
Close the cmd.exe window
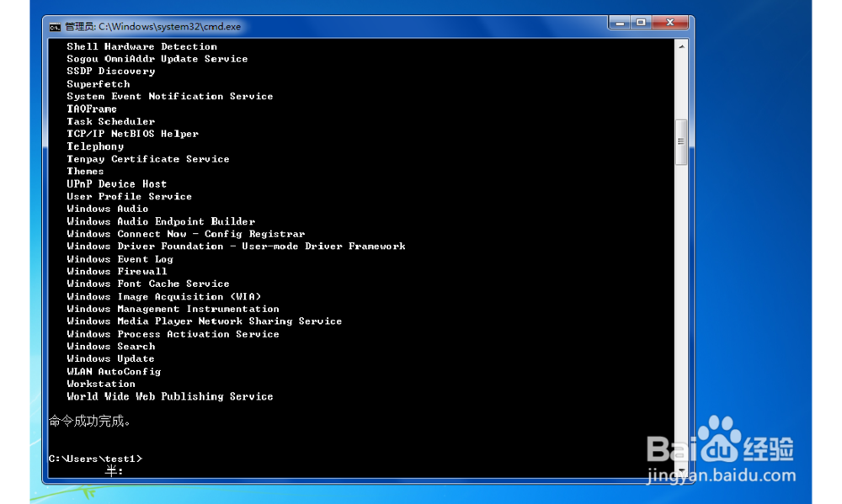click(669, 23)
